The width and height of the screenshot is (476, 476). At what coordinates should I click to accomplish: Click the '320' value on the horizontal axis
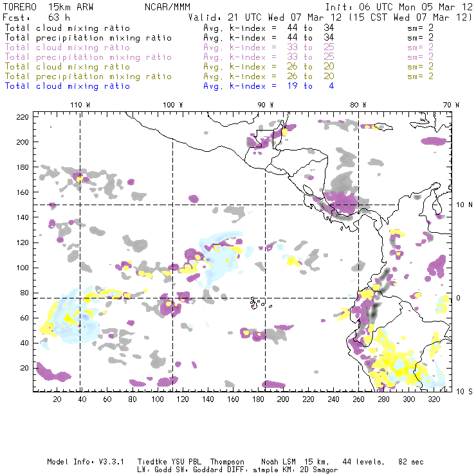tap(434, 399)
